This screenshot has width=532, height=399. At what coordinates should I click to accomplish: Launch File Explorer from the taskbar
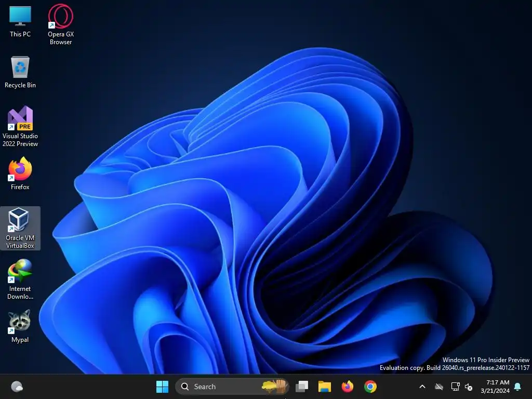point(324,387)
